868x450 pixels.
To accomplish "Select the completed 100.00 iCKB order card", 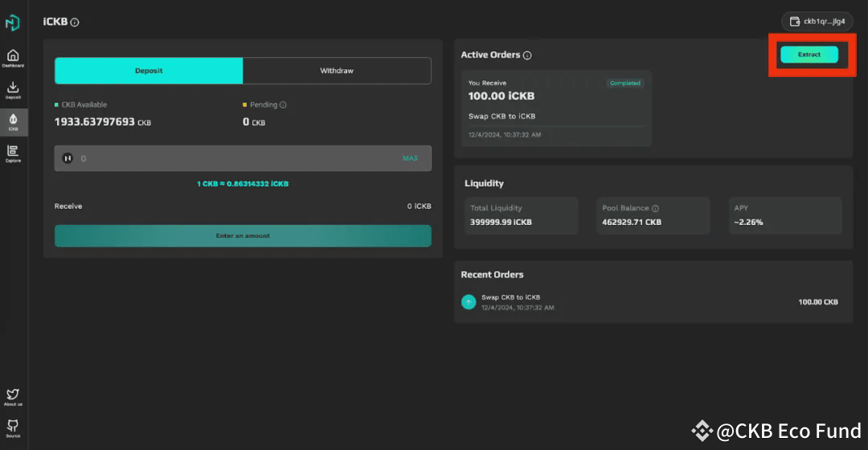I will [x=556, y=108].
